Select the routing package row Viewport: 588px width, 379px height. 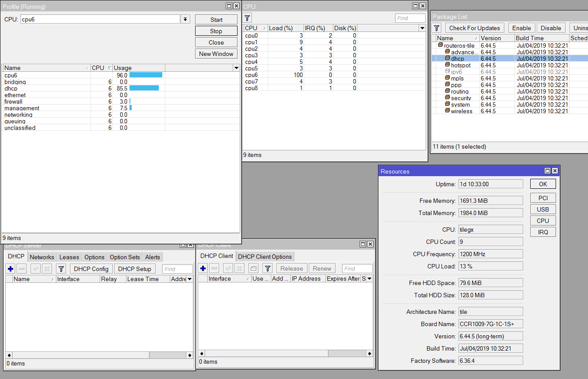tap(510, 91)
